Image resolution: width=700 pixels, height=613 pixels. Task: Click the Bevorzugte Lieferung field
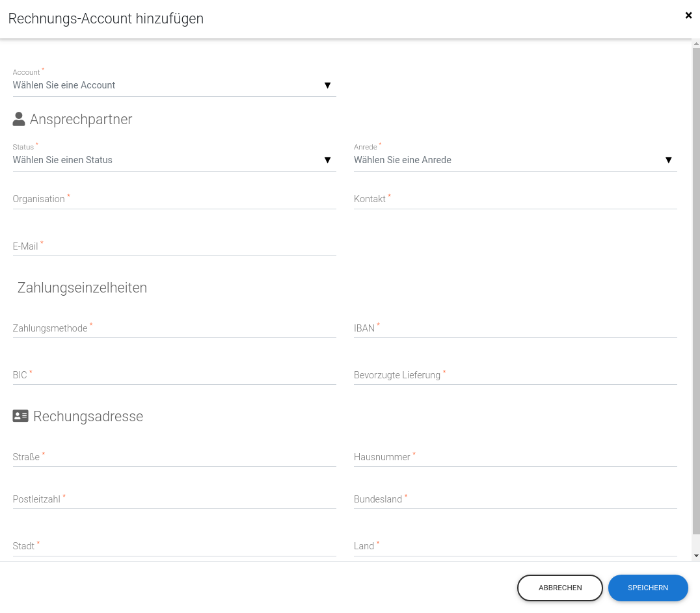click(x=515, y=375)
